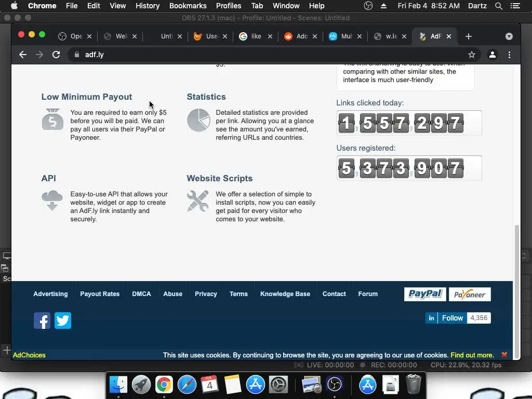Open Chrome's three-dot menu
The width and height of the screenshot is (532, 399).
click(509, 55)
